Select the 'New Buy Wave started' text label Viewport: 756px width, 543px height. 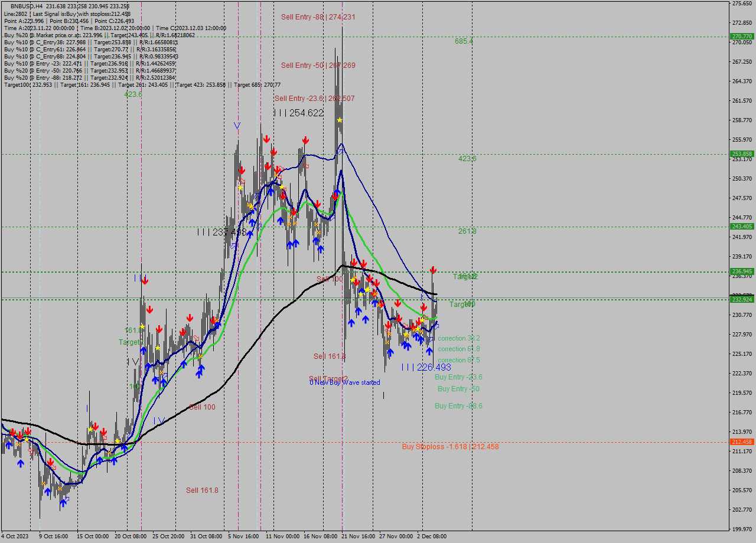click(344, 382)
